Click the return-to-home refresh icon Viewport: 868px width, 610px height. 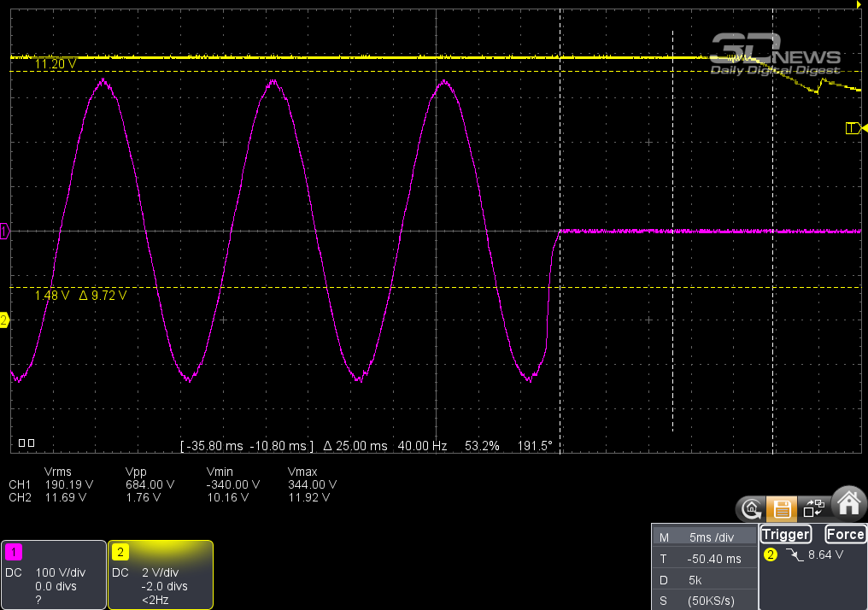(751, 509)
